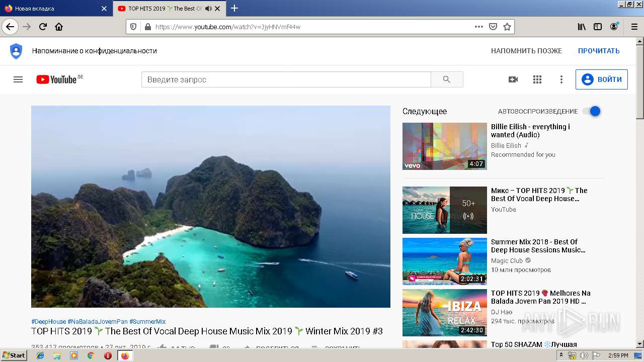Open title Billie Eilish - everything i wanted

click(530, 131)
